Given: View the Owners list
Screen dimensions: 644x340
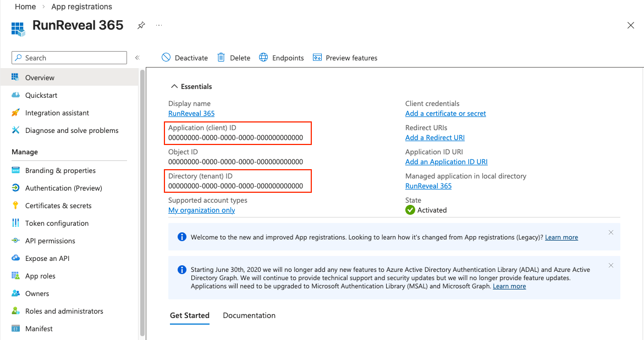Looking at the screenshot, I should (36, 293).
